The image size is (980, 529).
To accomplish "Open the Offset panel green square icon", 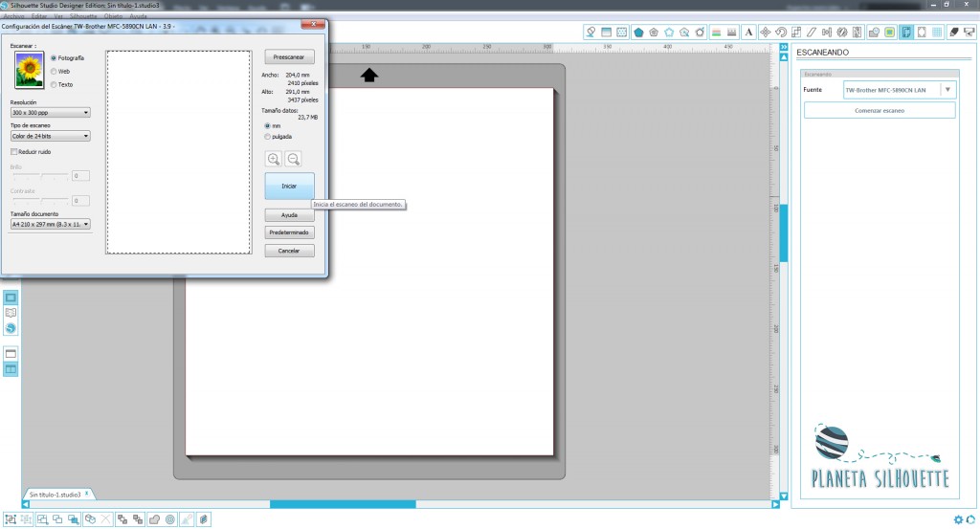I will click(889, 33).
